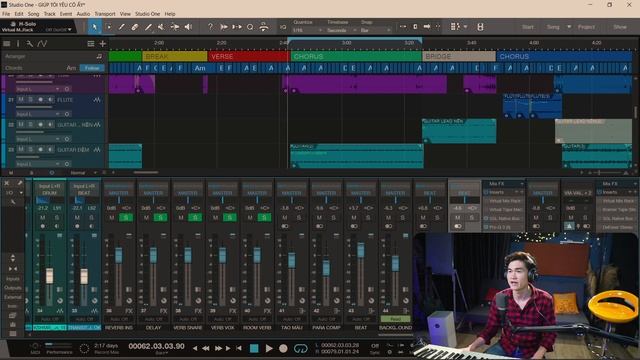This screenshot has height=360, width=640.
Task: Click the Stop button in transport
Action: coord(254,348)
